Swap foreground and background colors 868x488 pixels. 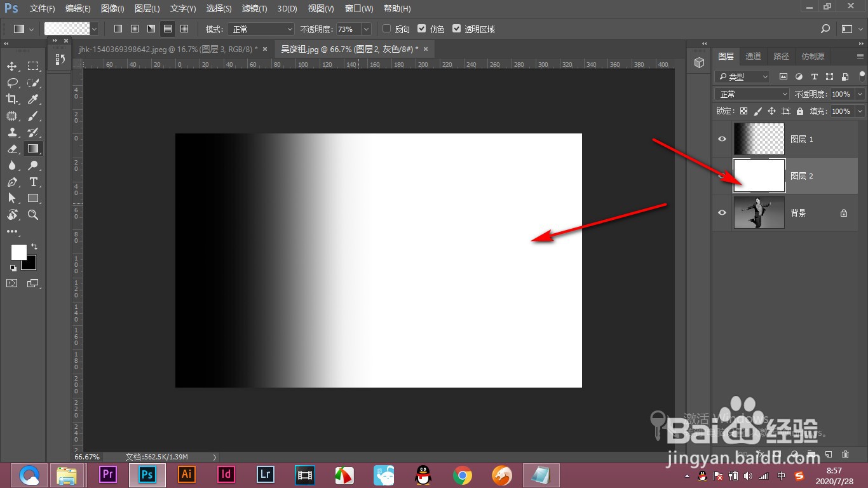point(34,246)
